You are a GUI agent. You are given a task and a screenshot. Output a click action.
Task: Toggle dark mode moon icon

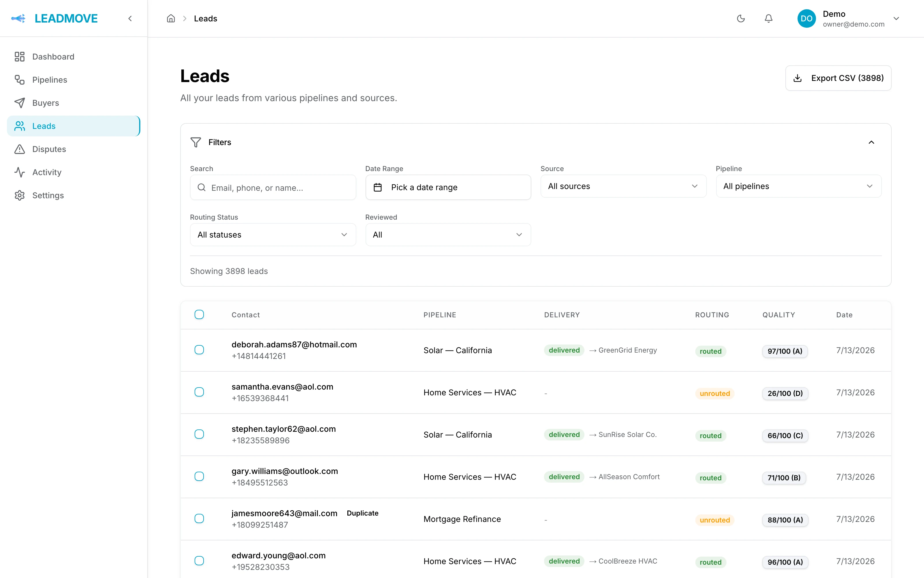(x=741, y=18)
